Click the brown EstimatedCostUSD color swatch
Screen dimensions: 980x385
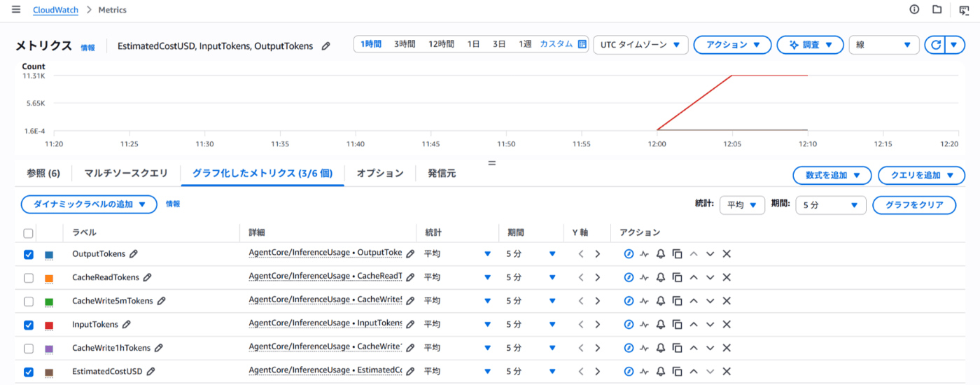point(49,372)
